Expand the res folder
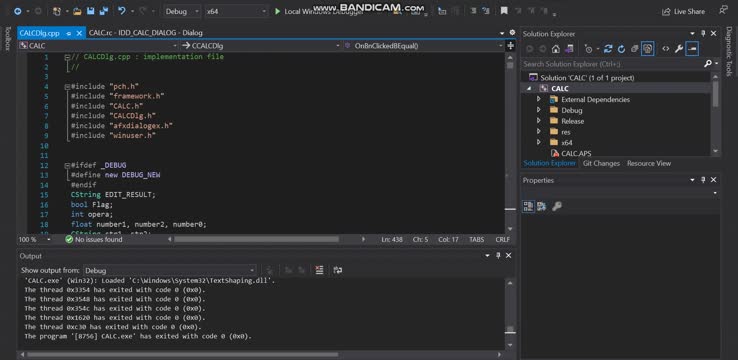738x360 pixels. point(539,132)
